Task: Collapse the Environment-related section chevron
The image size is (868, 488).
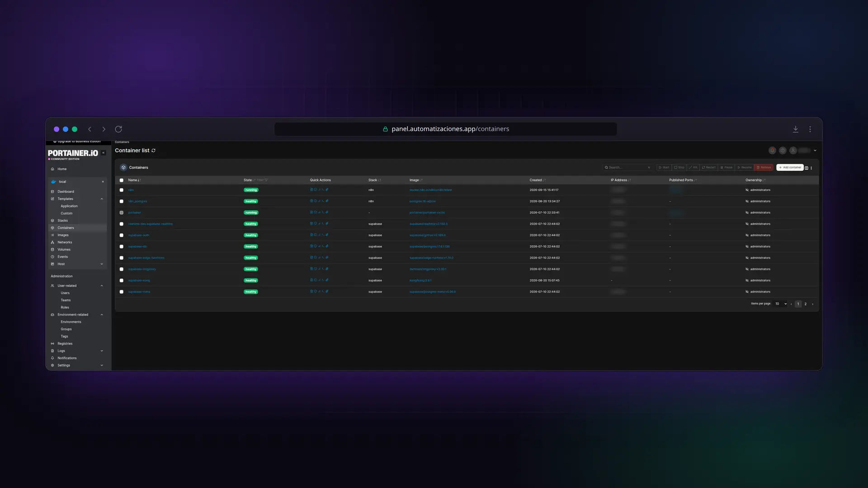Action: [x=102, y=314]
